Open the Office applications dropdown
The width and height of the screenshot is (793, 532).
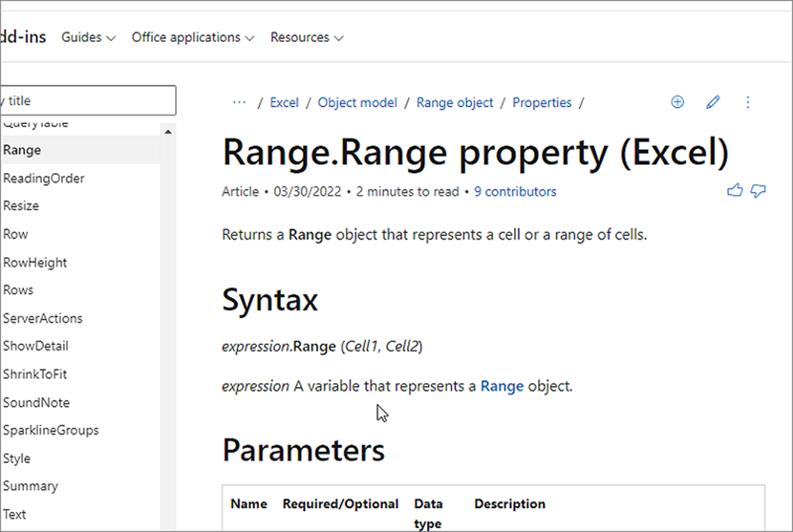193,37
